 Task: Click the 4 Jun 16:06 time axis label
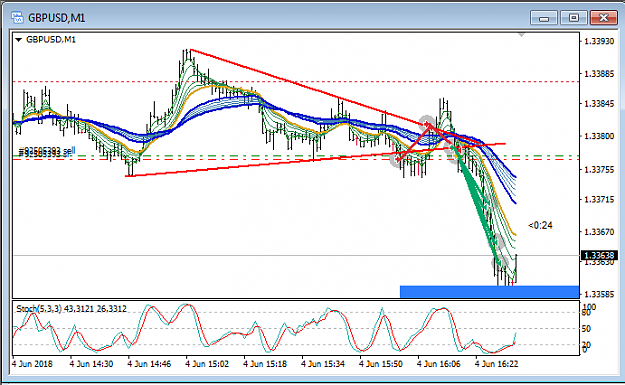[x=438, y=364]
